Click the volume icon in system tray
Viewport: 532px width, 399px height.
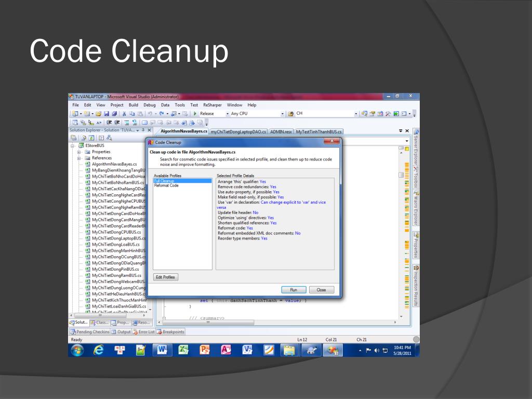[377, 351]
